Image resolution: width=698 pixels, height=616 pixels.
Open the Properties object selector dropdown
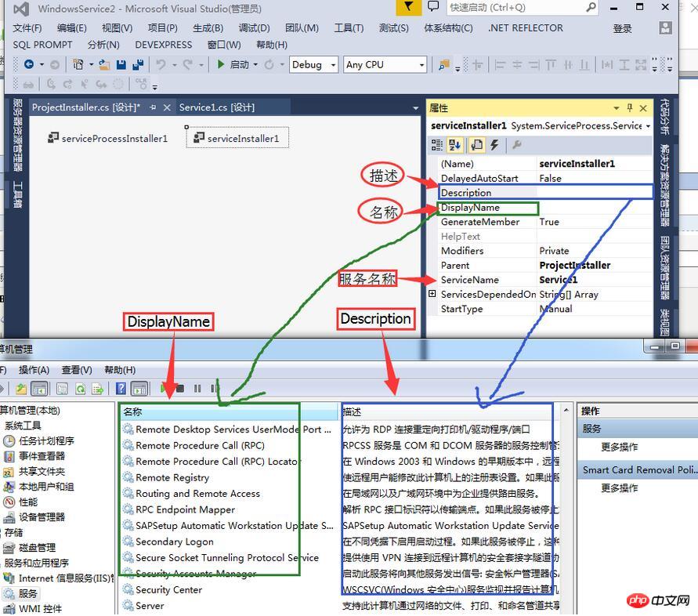pyautogui.click(x=648, y=126)
